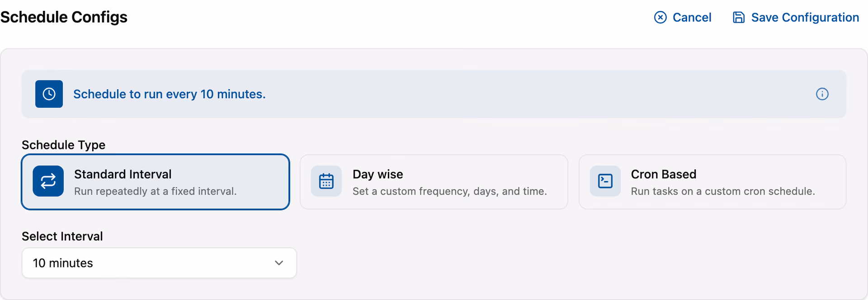The image size is (868, 300).
Task: Choose the Day wise schedule type
Action: tap(434, 182)
